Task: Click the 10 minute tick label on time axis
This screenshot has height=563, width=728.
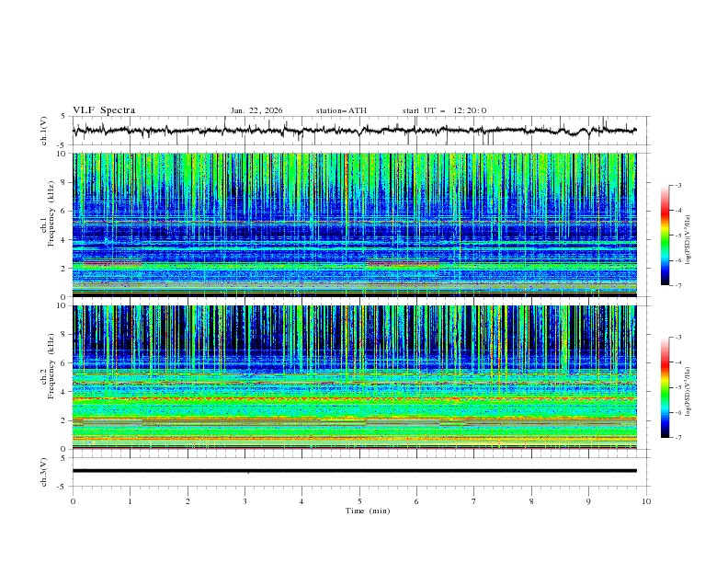Action: coord(646,501)
